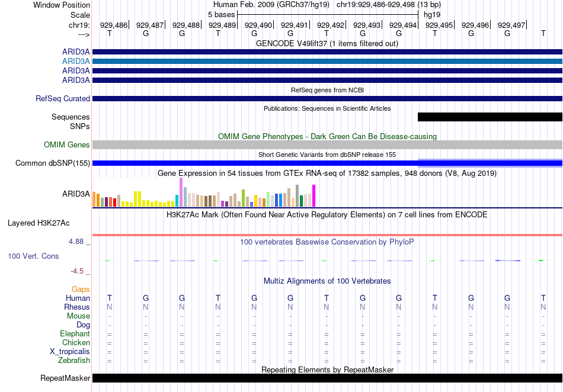Open 'Publications: Sequences in Scientific Articles' title

tap(327, 108)
